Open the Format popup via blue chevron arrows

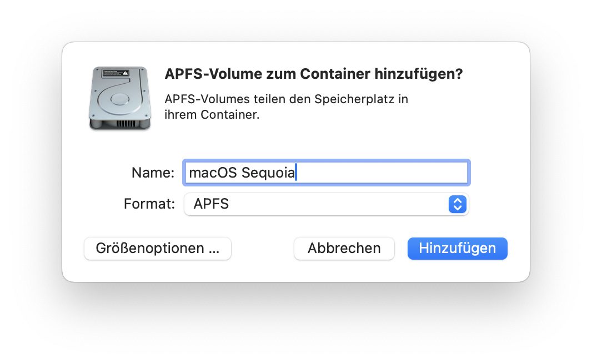457,204
